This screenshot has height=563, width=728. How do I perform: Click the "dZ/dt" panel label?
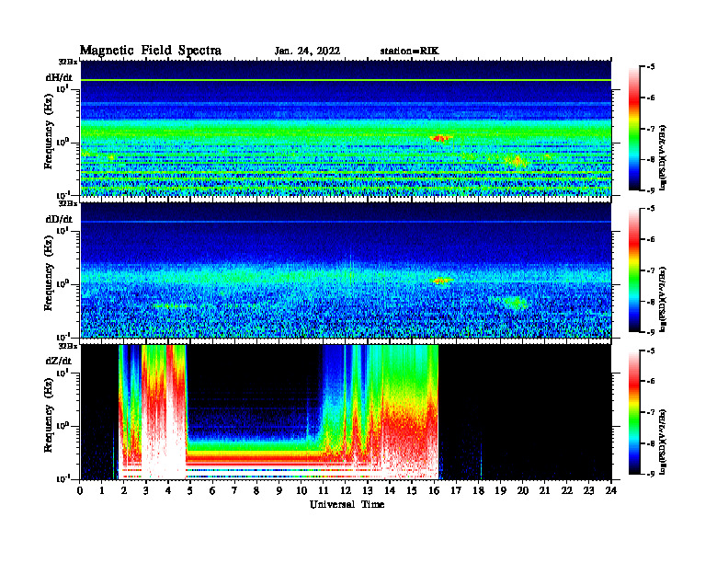click(59, 361)
